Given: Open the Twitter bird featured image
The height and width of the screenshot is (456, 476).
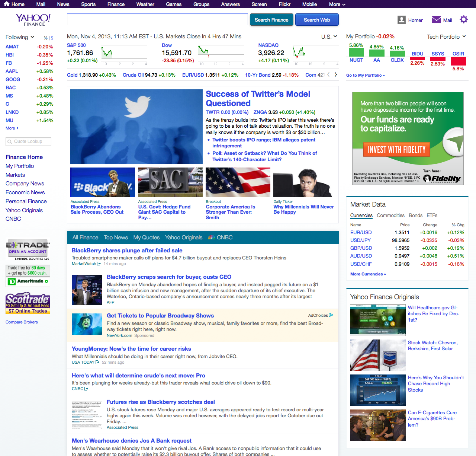Looking at the screenshot, I should 136,127.
